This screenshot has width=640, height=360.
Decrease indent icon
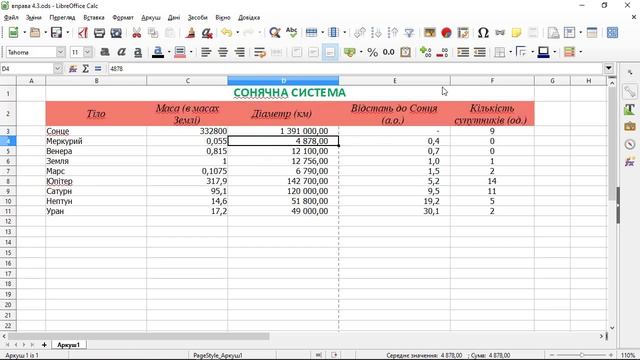pyautogui.click(x=480, y=52)
